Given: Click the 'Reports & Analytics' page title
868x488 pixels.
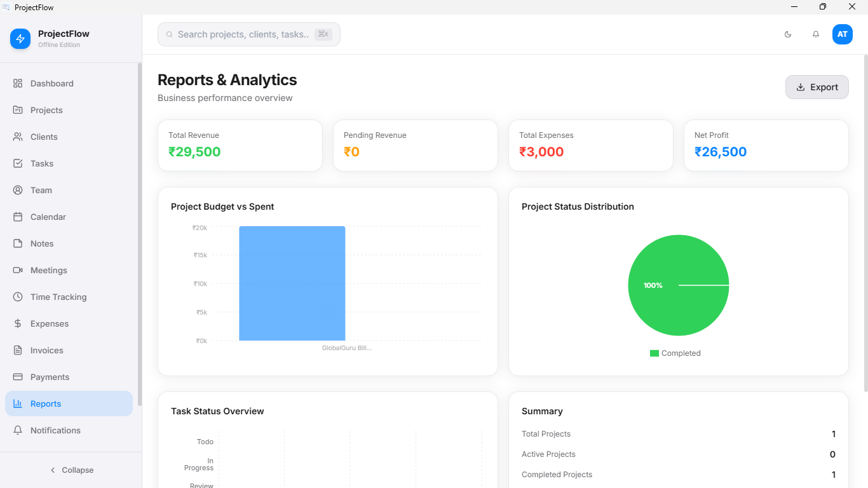Looking at the screenshot, I should 227,80.
